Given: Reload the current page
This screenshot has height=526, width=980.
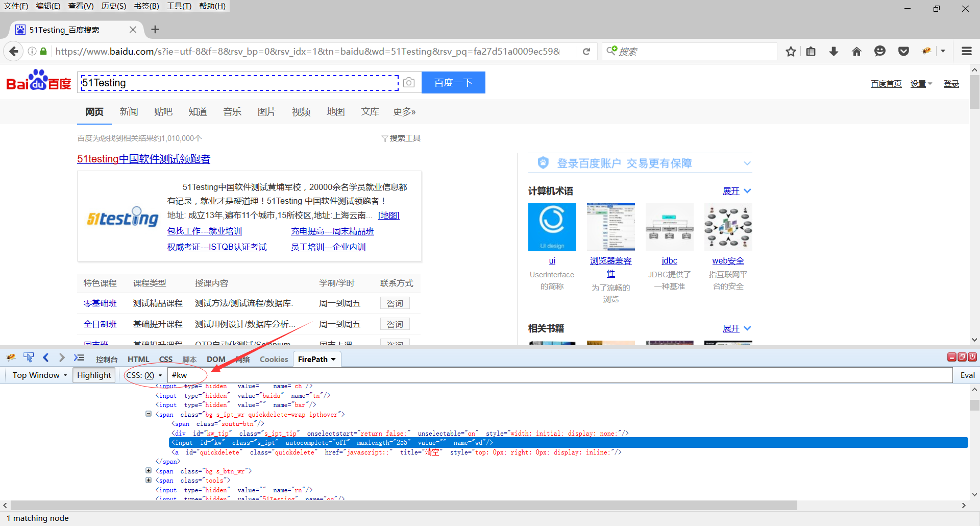Looking at the screenshot, I should [x=586, y=51].
